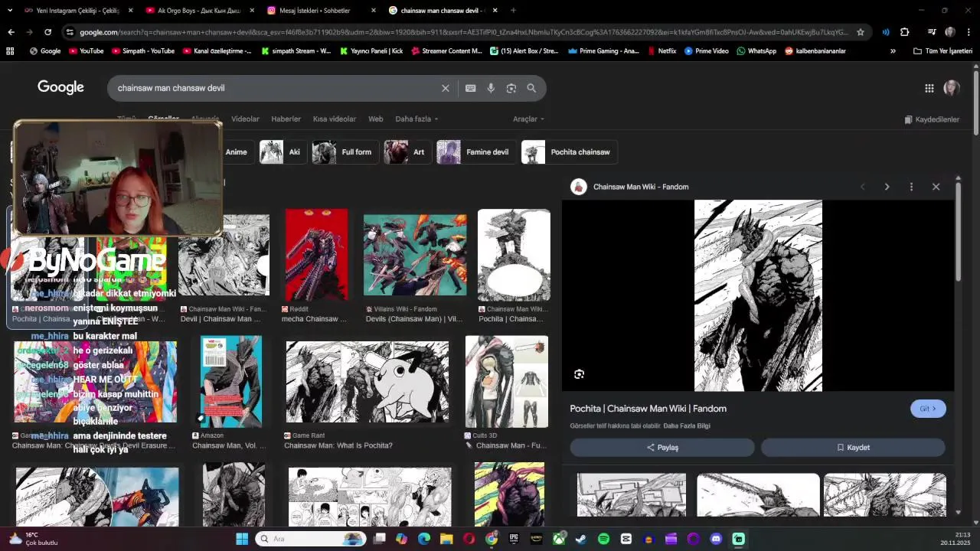The width and height of the screenshot is (980, 551).
Task: Open Game Rant What Is Pochita result
Action: pyautogui.click(x=367, y=382)
